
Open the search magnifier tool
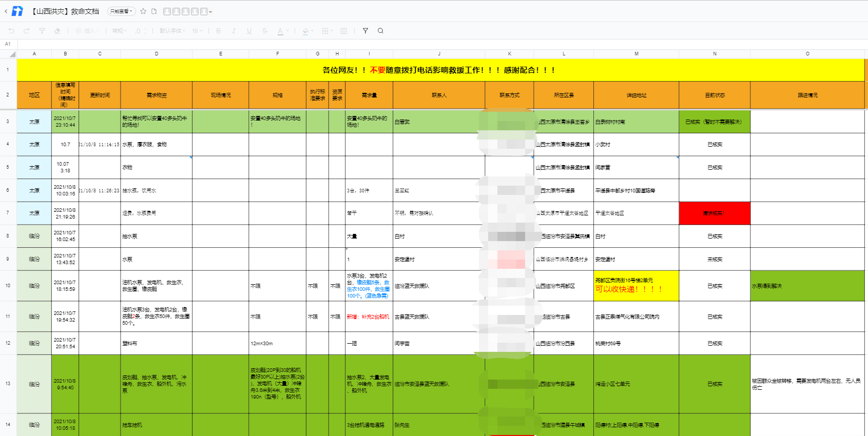tap(380, 31)
